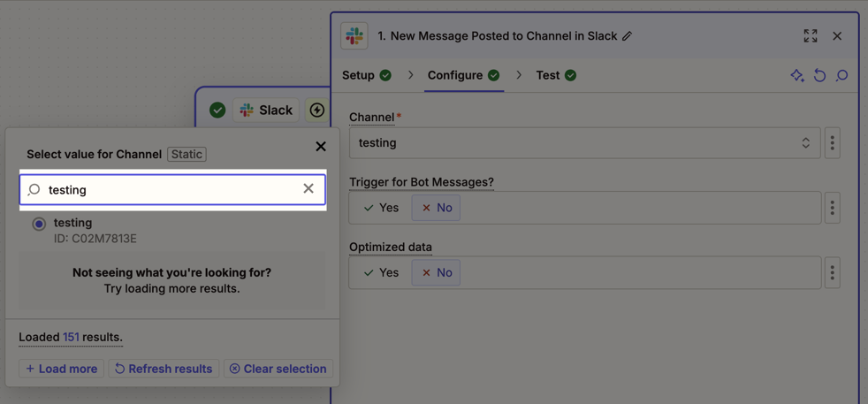Click the pencil icon to rename step

tap(627, 36)
